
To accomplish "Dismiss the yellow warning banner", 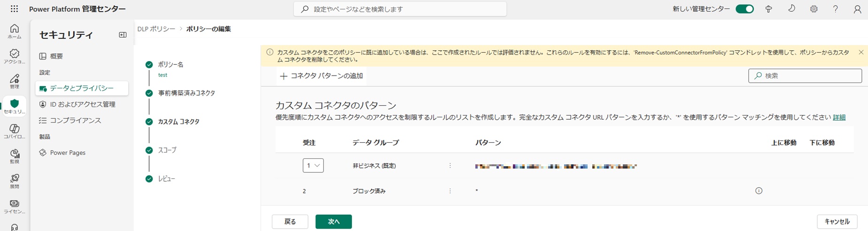I will [x=861, y=52].
